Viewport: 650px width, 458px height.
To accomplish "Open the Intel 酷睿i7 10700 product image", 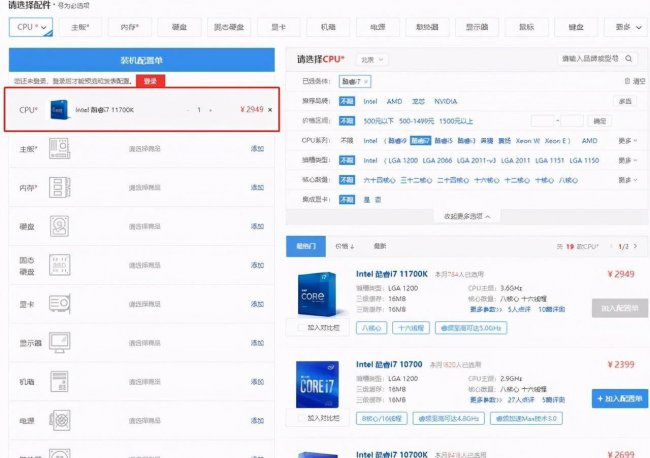I will click(x=318, y=384).
